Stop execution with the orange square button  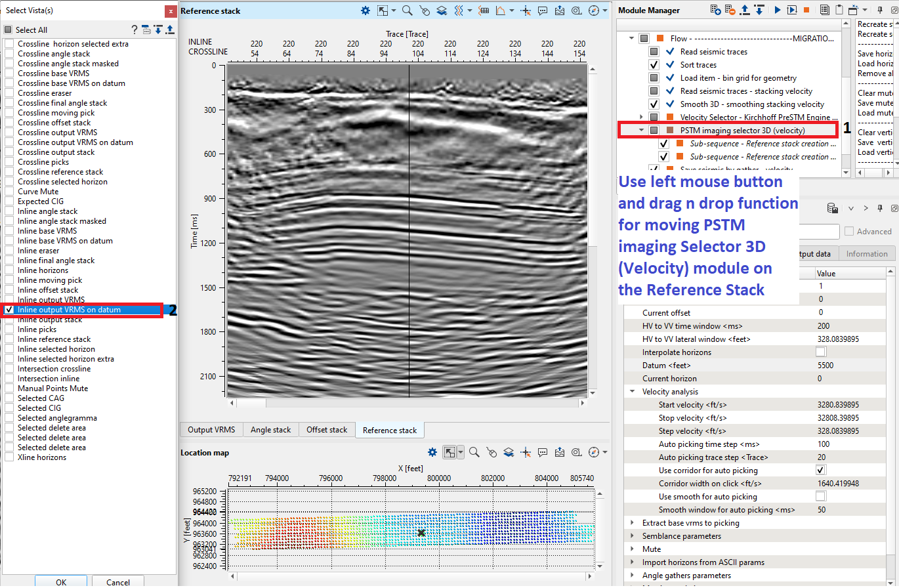click(806, 10)
